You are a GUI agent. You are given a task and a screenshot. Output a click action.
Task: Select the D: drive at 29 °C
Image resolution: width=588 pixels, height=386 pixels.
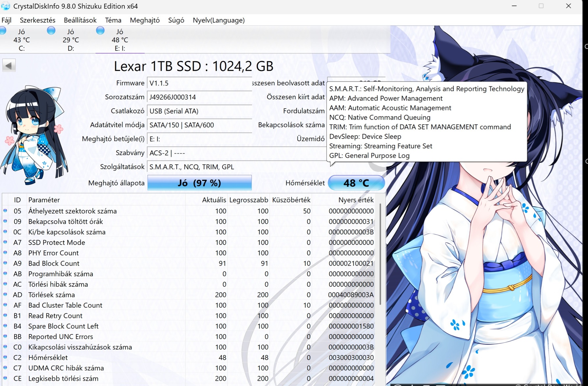click(x=71, y=40)
